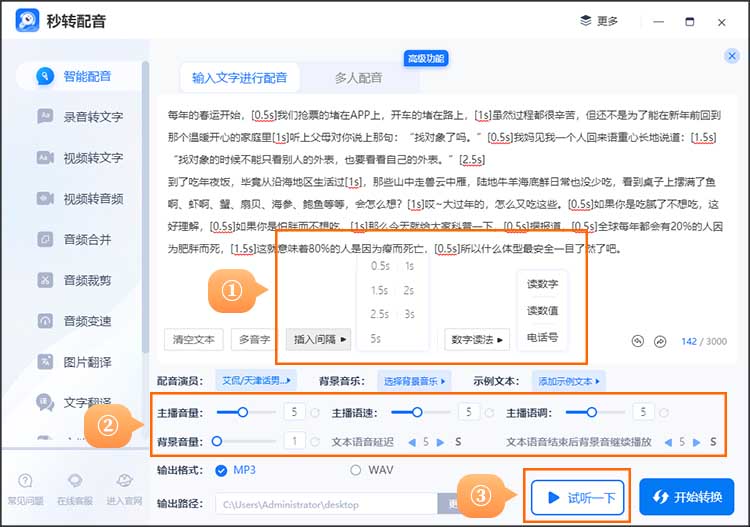Open 视频转音频 in the sidebar
Screen dimensions: 750x527
(x=79, y=198)
